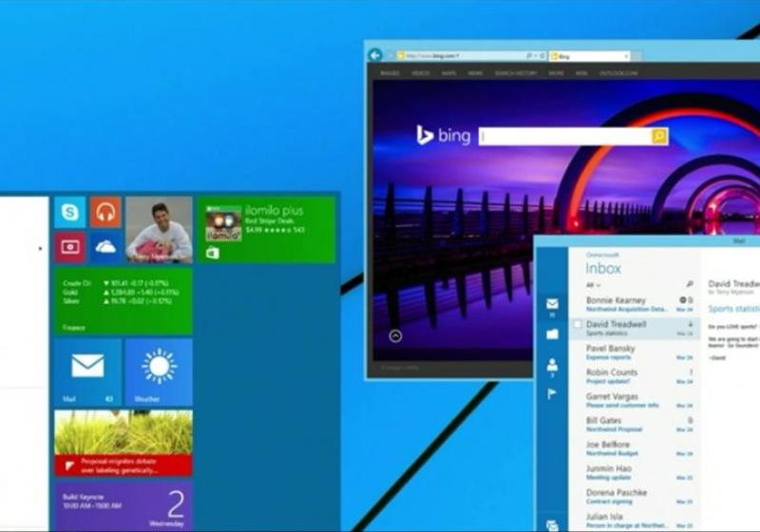Open the Calendar tile showing Wednesday 2
760x532 pixels.
coord(123,506)
